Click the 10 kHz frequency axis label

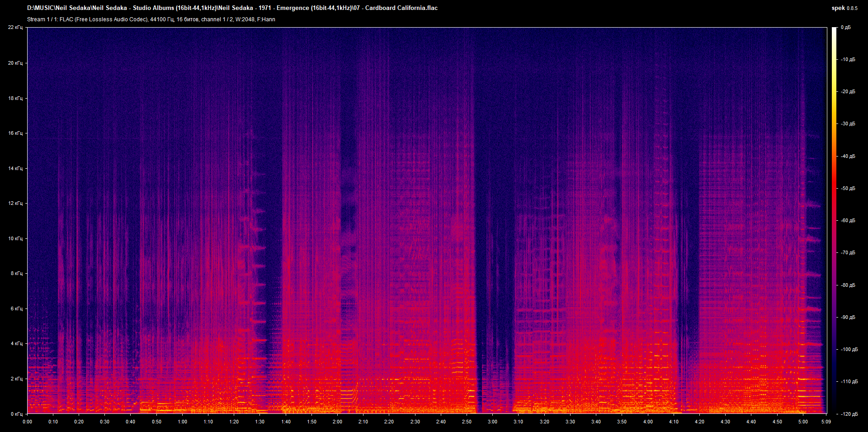point(15,238)
